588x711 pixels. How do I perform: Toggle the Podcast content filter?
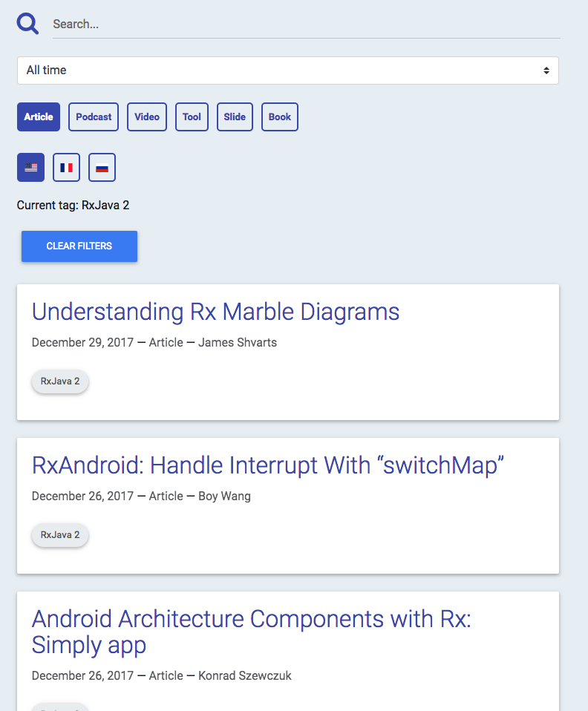tap(93, 117)
